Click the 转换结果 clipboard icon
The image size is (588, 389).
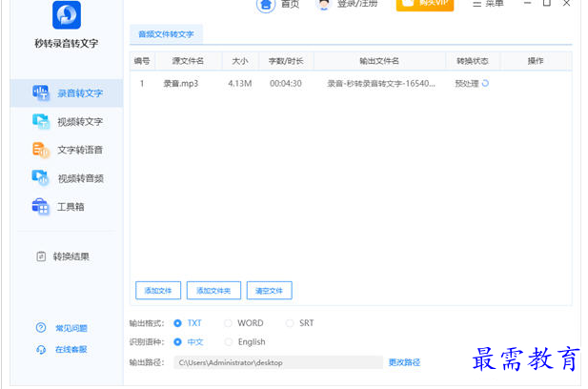pyautogui.click(x=41, y=256)
